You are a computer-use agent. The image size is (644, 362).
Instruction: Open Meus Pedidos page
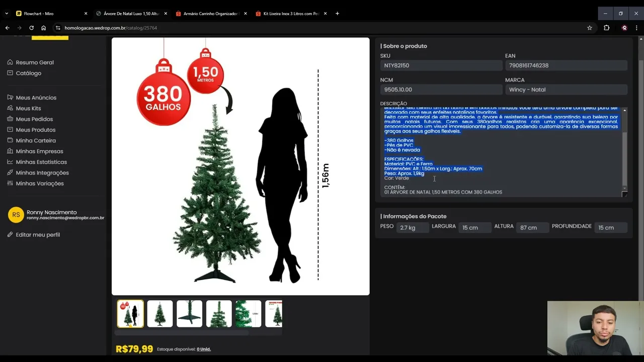pos(34,119)
